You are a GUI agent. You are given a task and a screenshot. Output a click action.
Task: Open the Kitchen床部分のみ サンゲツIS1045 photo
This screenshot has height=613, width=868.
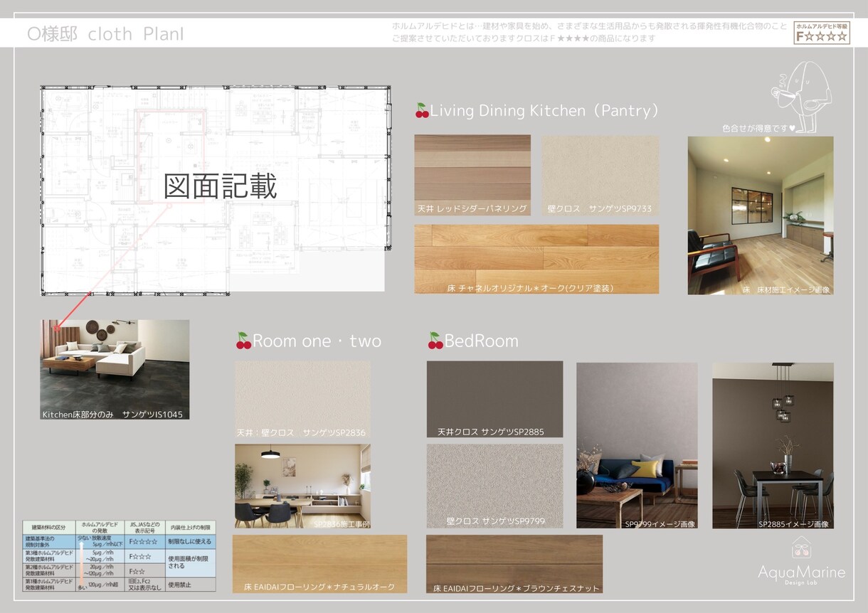(115, 370)
